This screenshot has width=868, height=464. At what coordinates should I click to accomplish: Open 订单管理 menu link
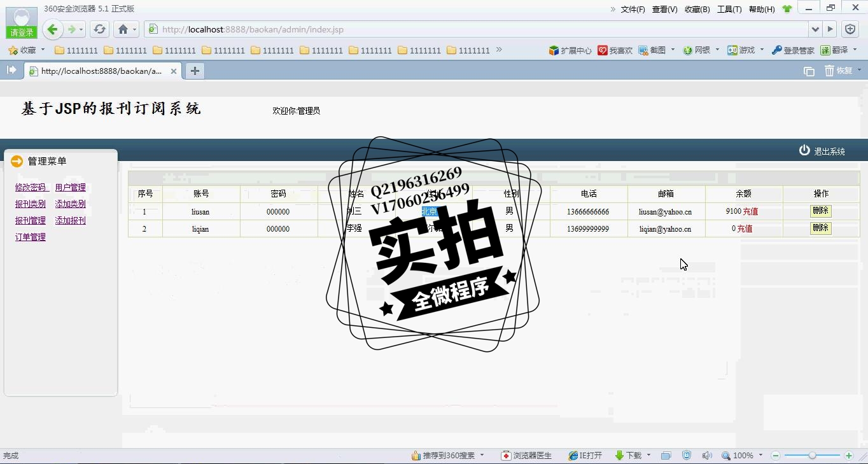pyautogui.click(x=31, y=237)
